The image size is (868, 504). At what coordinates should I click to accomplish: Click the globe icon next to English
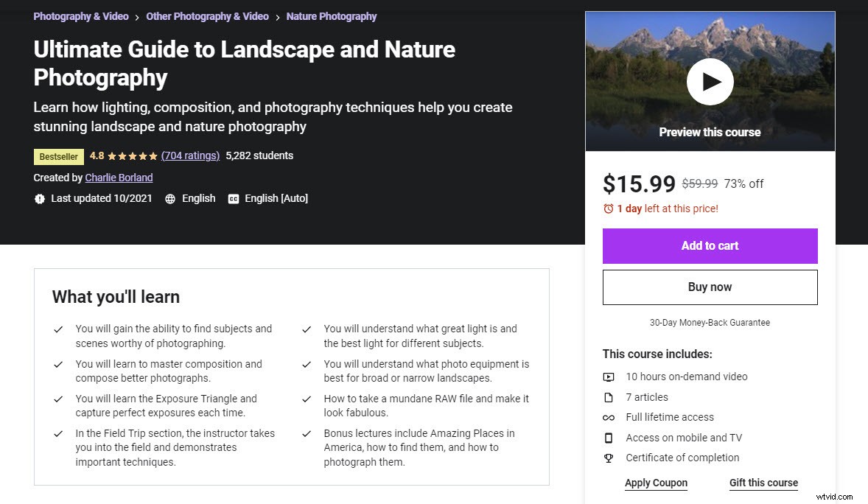[x=172, y=198]
